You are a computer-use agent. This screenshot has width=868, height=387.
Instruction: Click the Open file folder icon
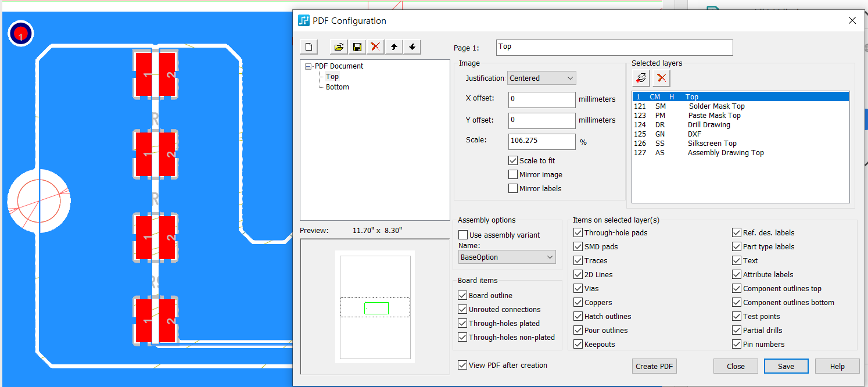(x=339, y=47)
